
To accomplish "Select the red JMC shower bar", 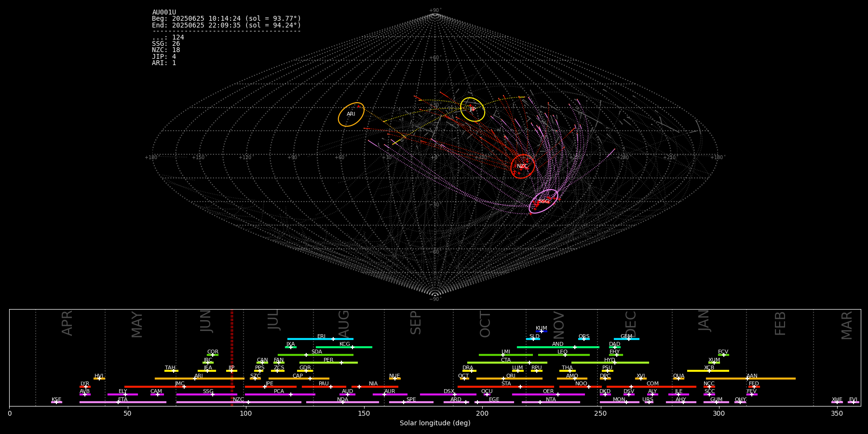I will coord(179,387).
